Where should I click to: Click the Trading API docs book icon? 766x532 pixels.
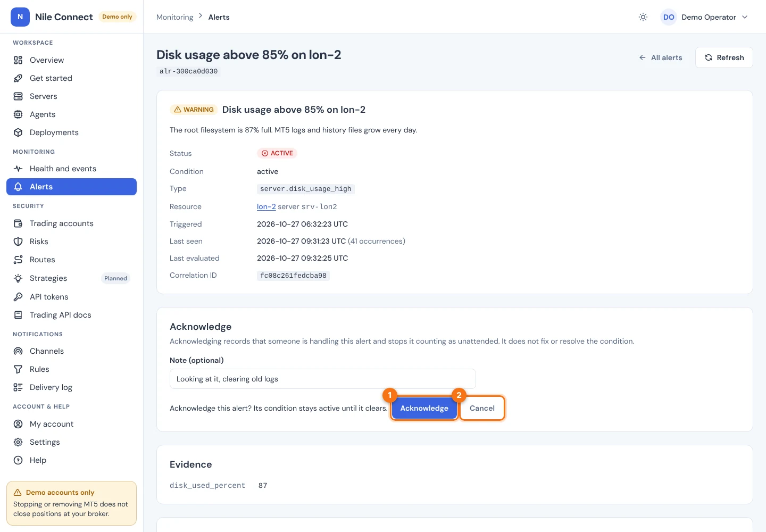[x=18, y=315]
